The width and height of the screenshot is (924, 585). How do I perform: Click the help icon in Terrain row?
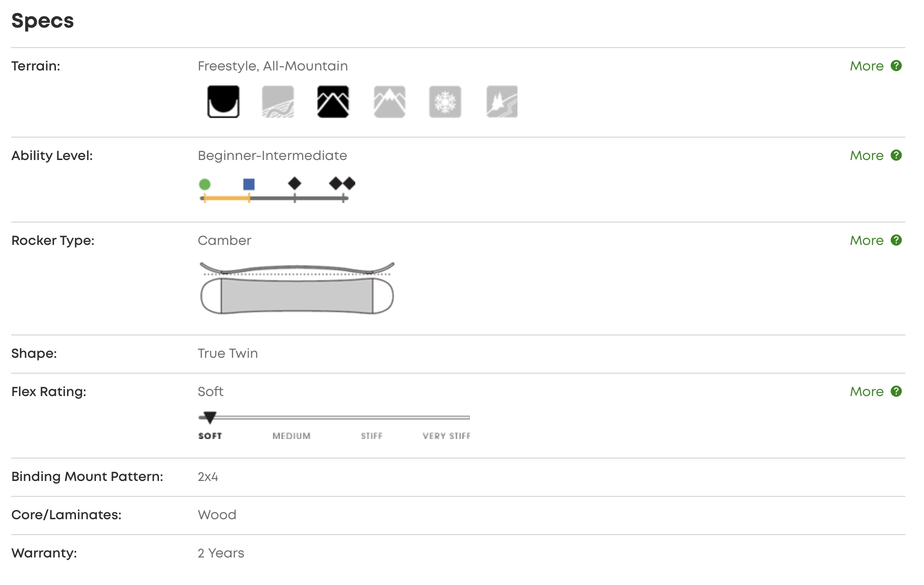pyautogui.click(x=896, y=66)
